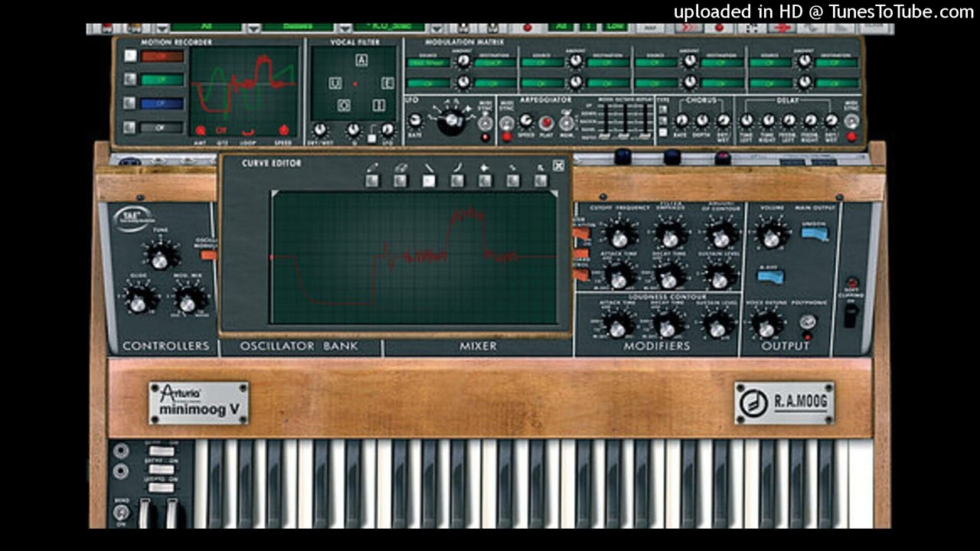Click the Arpeggiator Speed knob
The width and height of the screenshot is (980, 551).
525,121
